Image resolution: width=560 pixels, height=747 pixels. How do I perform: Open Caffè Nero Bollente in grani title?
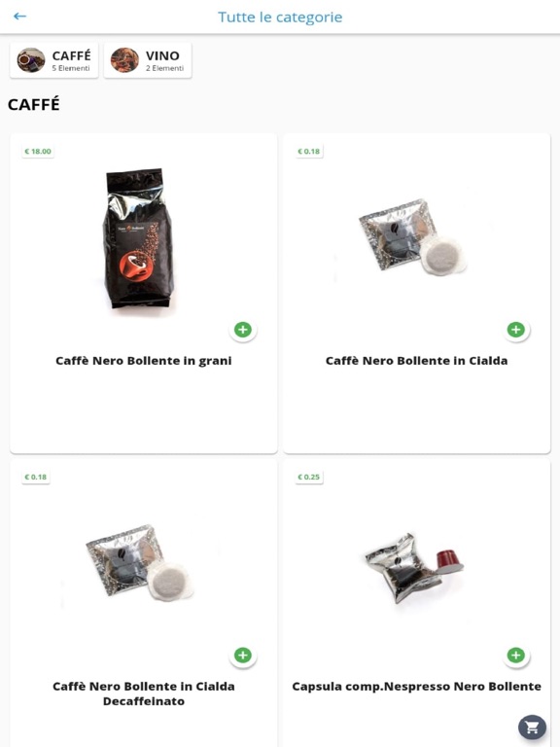click(x=143, y=361)
